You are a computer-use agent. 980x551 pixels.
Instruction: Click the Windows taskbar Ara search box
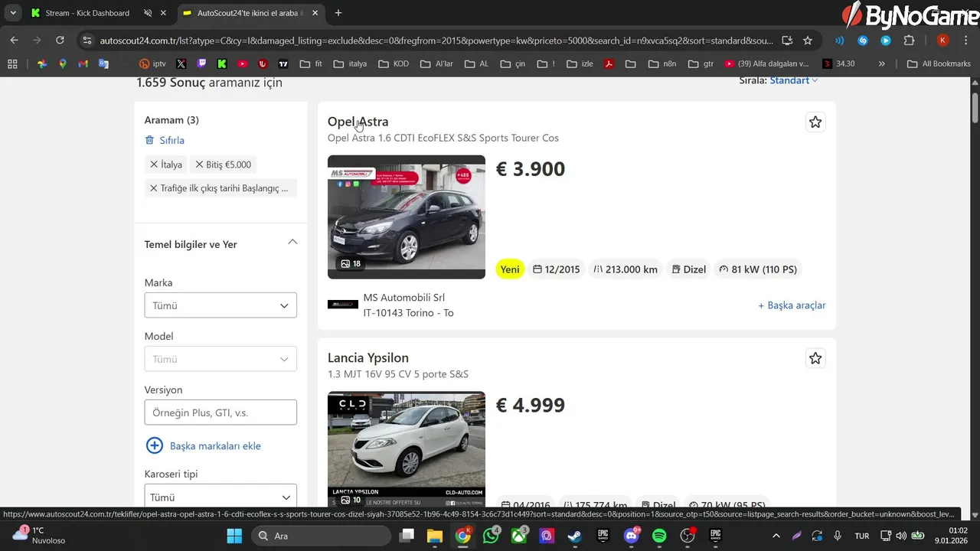tap(320, 536)
